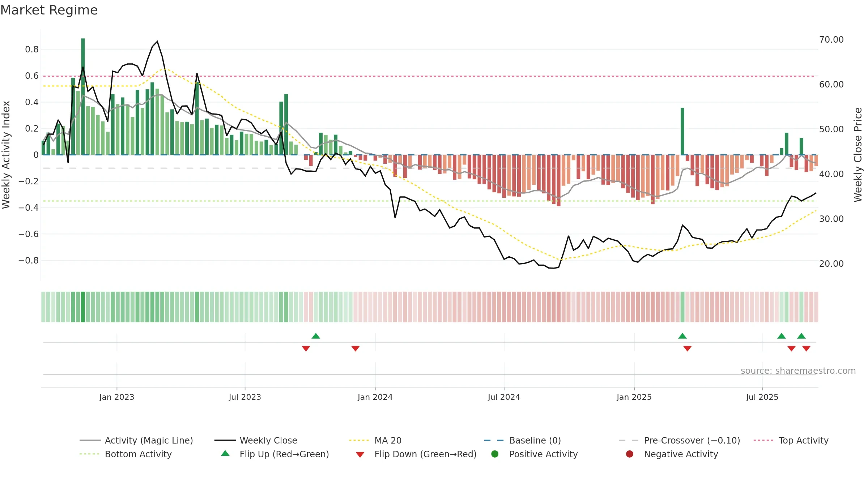Toggle the Flip Up (Red→Green) legend entry

click(275, 454)
